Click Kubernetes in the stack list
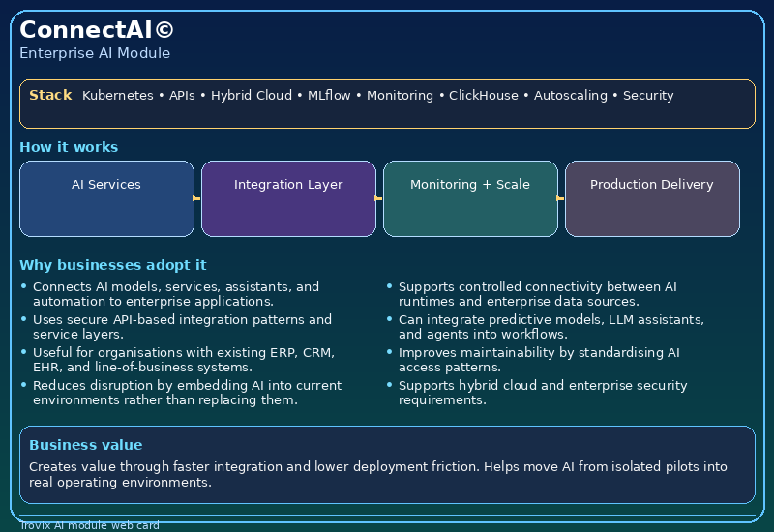The height and width of the screenshot is (532, 774). (x=118, y=96)
